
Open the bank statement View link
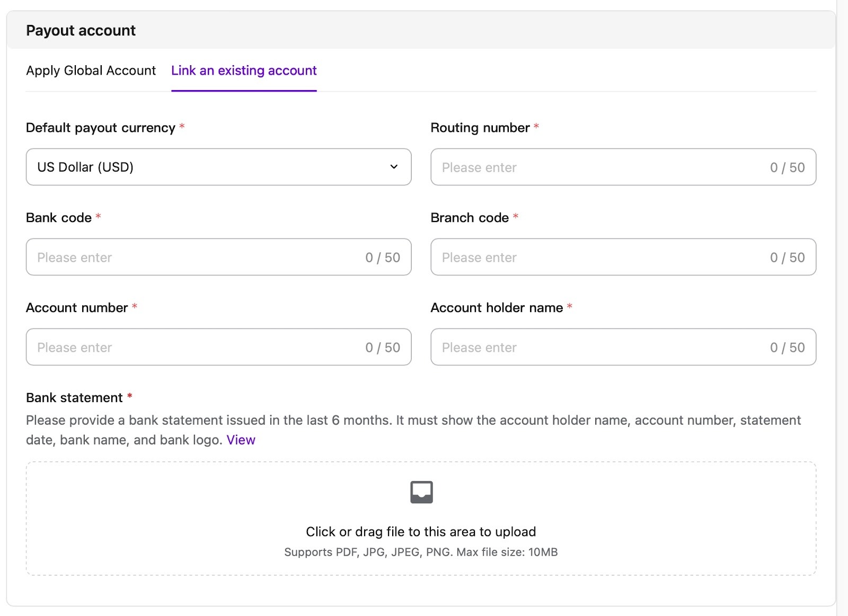[241, 440]
